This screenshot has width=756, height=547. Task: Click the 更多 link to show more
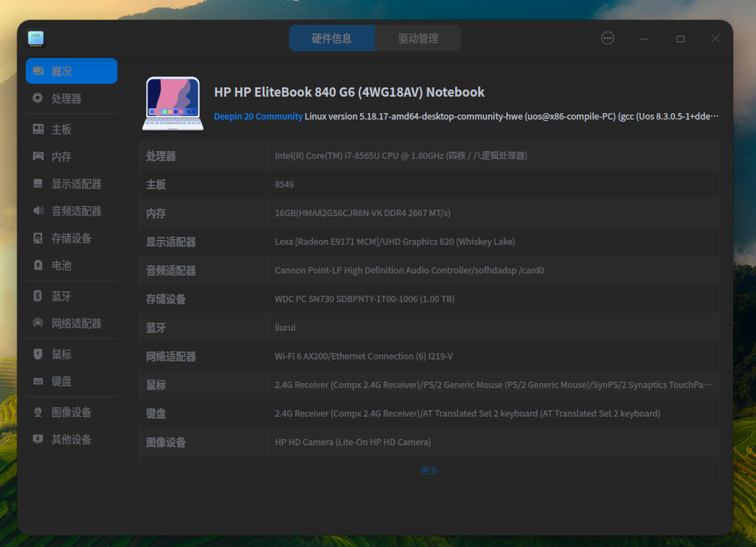429,470
